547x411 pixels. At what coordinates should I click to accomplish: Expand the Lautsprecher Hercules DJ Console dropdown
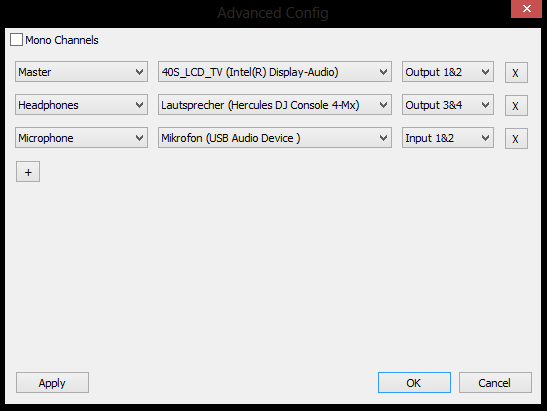point(275,105)
